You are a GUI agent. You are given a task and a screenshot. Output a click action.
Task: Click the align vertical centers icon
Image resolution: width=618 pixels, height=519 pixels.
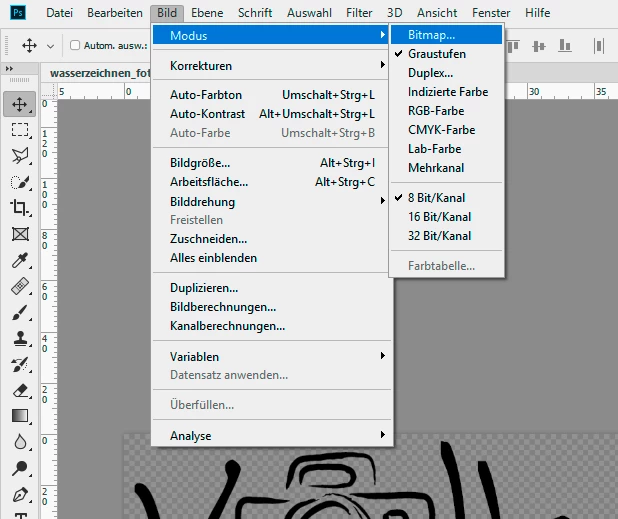pos(538,47)
